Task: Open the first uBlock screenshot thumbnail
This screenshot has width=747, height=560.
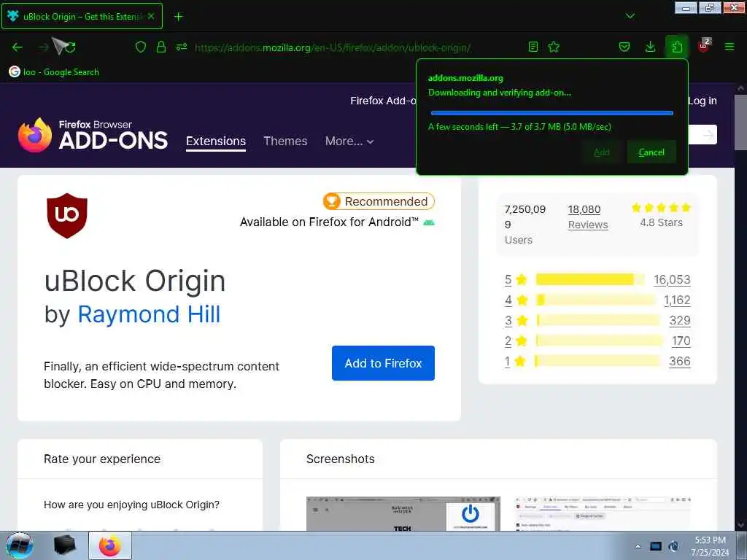Action: click(403, 513)
